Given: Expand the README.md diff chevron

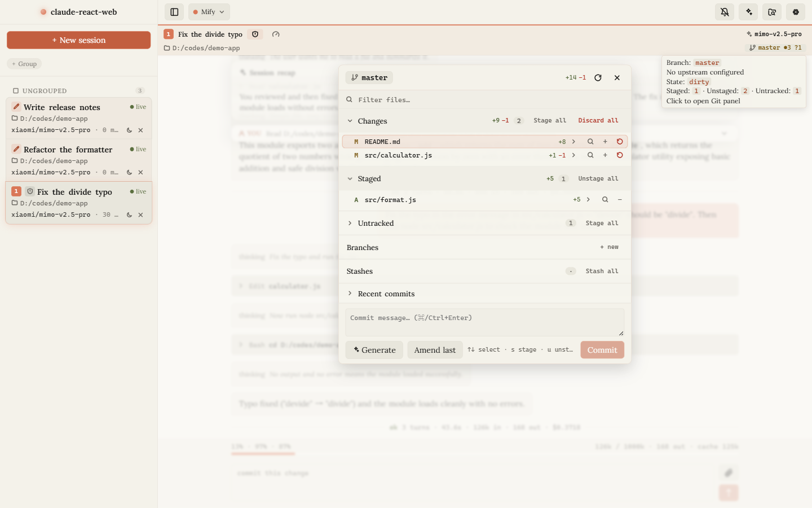Looking at the screenshot, I should (x=573, y=142).
